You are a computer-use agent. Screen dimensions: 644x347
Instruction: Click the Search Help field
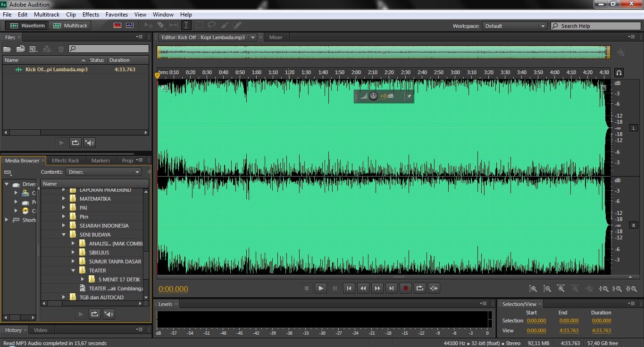coord(595,26)
